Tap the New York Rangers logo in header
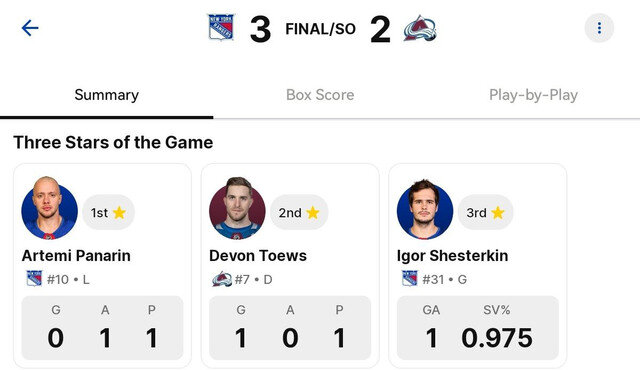The width and height of the screenshot is (640, 370). [221, 27]
